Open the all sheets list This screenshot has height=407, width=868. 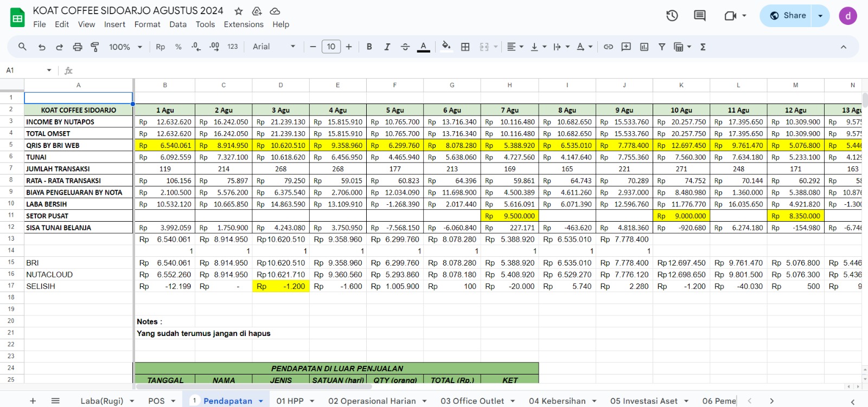pos(55,400)
